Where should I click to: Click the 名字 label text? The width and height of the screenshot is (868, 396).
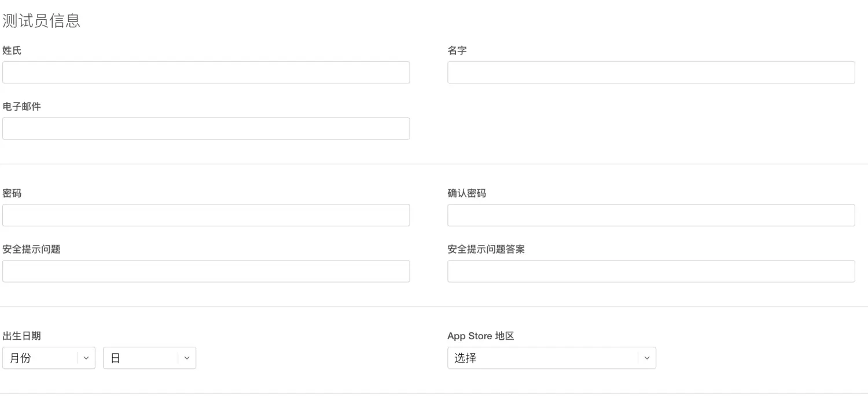457,50
